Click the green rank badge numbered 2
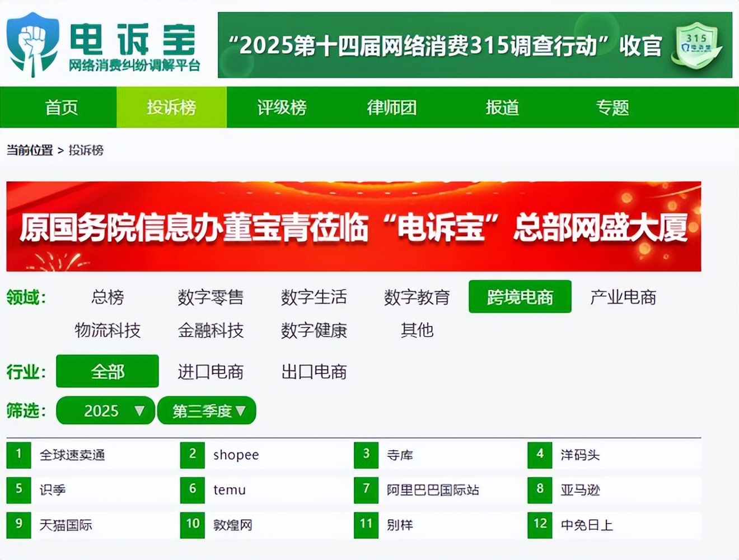Screen dimensions: 739x560 point(193,455)
